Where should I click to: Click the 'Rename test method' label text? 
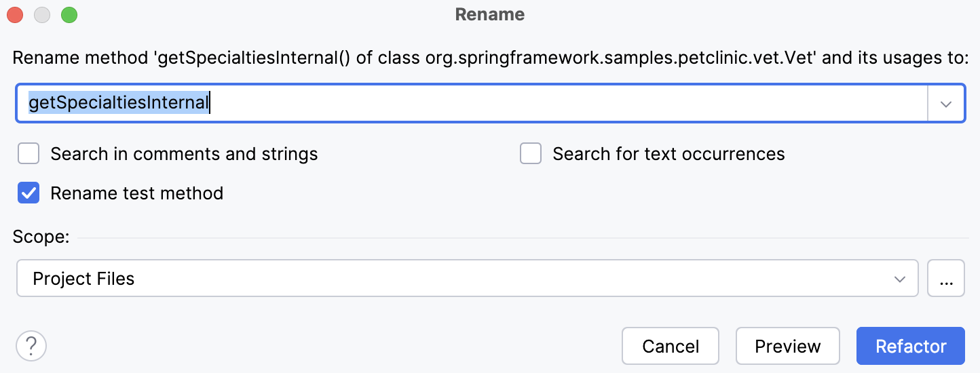pyautogui.click(x=136, y=193)
